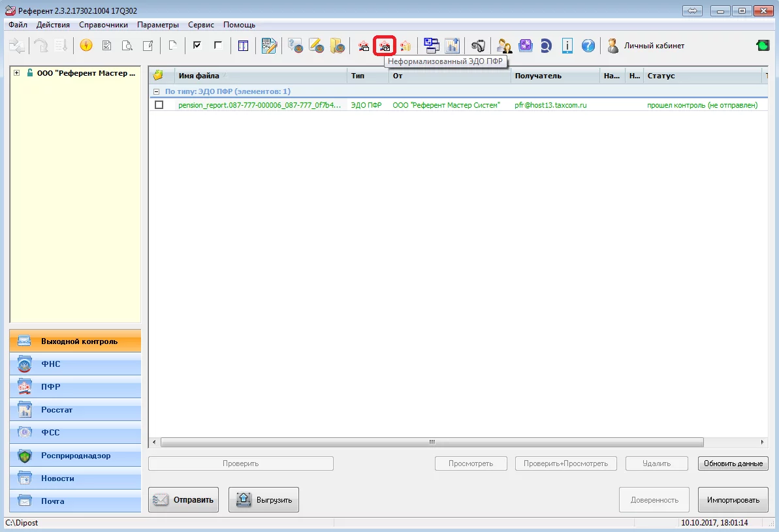Sort by the Имя файла column header
Image resolution: width=779 pixels, height=532 pixels.
(261, 76)
